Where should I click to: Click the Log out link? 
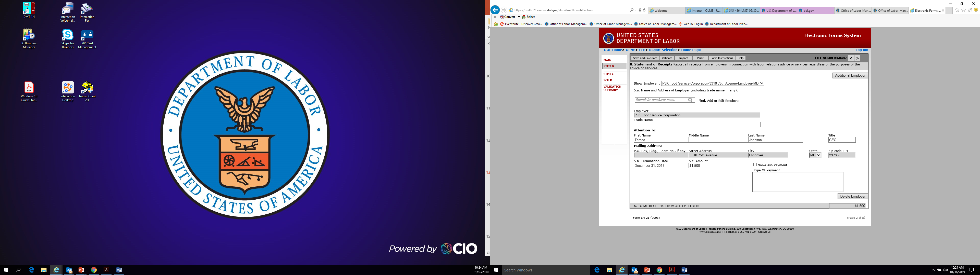point(862,50)
